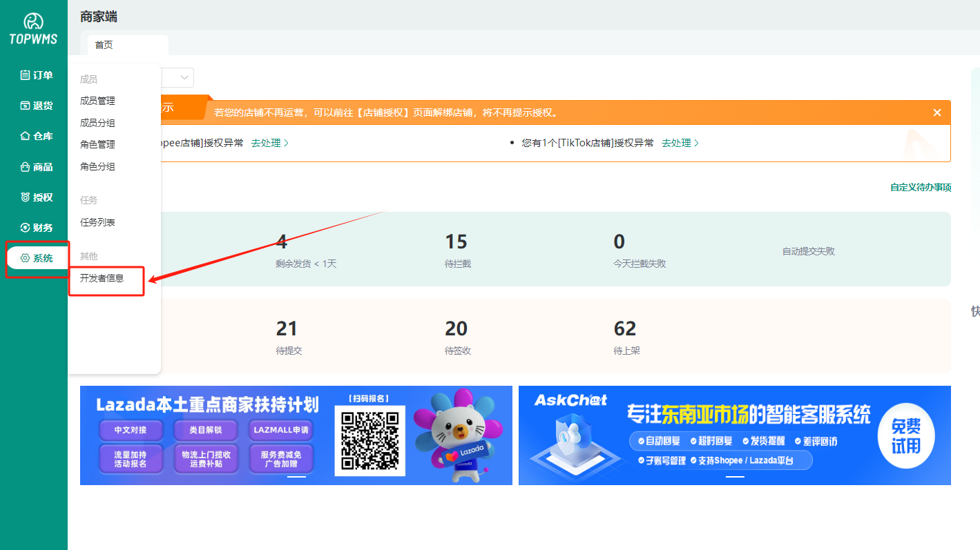Open 成员管理 in the system menu
This screenshot has height=550, width=980.
[x=97, y=101]
